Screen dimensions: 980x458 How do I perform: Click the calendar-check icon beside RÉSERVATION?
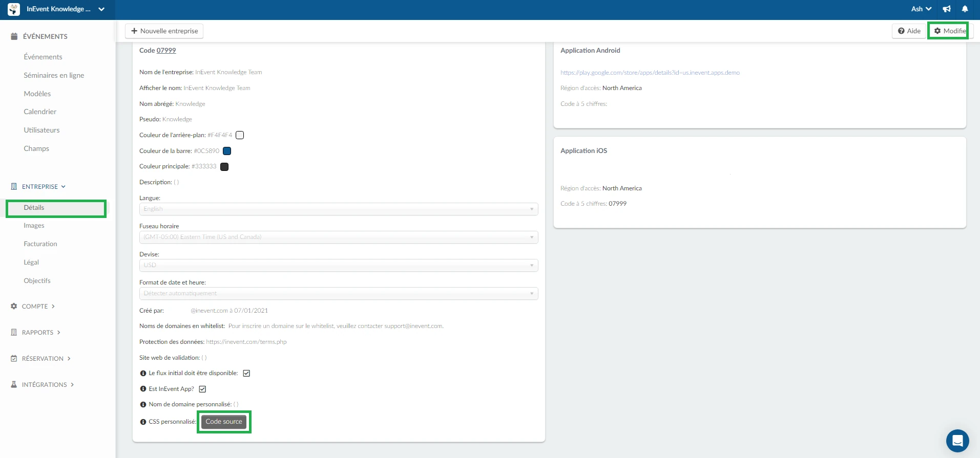click(14, 359)
